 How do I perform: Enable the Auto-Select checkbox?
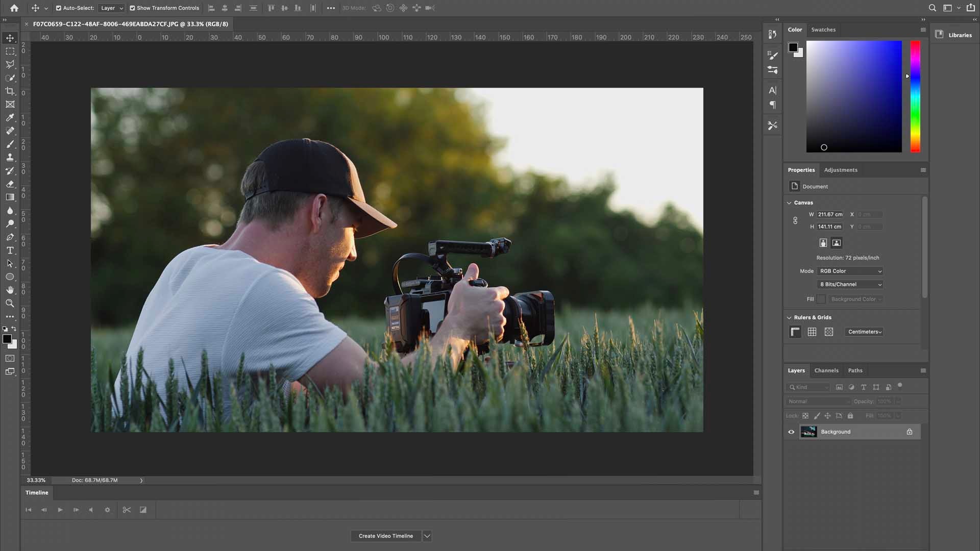coord(59,8)
